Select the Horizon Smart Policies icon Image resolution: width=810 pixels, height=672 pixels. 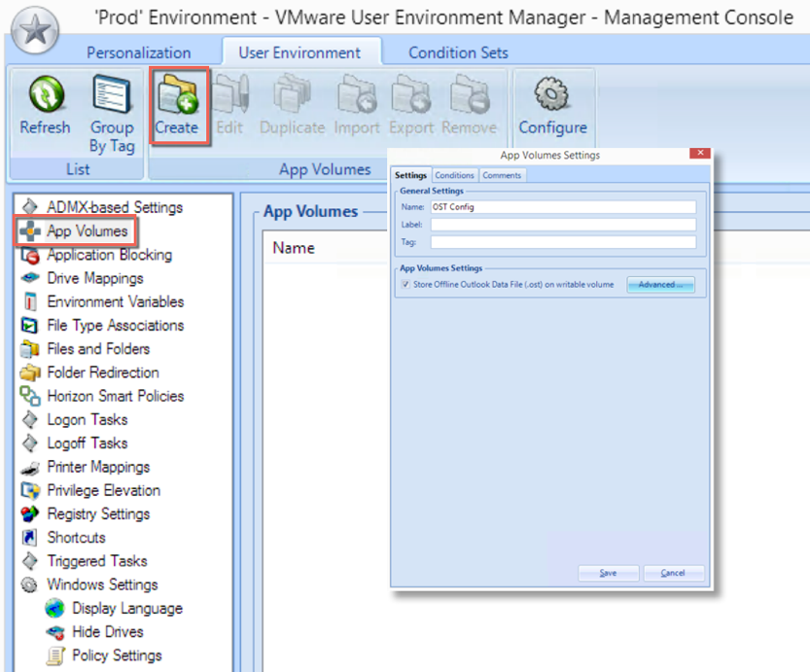[30, 396]
